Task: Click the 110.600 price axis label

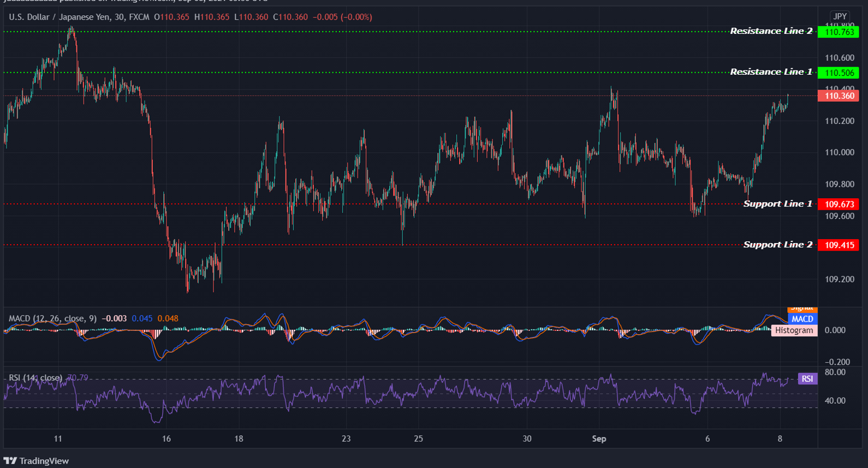Action: pyautogui.click(x=840, y=57)
